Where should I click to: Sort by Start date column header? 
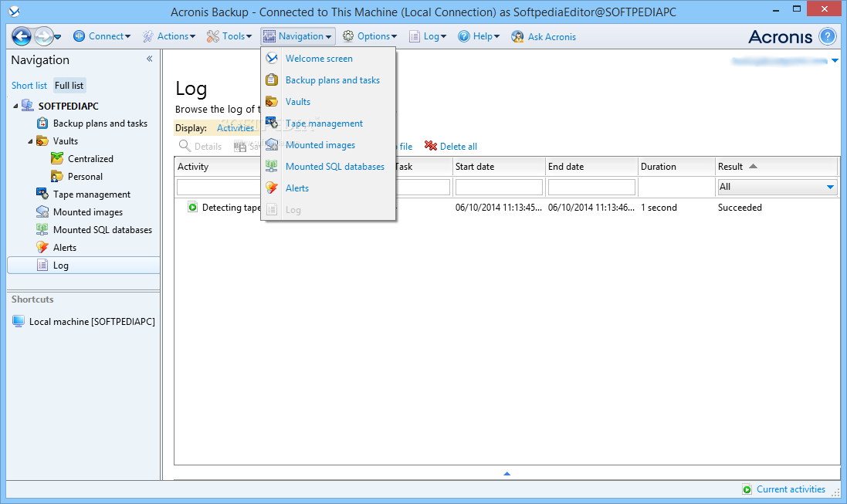point(499,167)
